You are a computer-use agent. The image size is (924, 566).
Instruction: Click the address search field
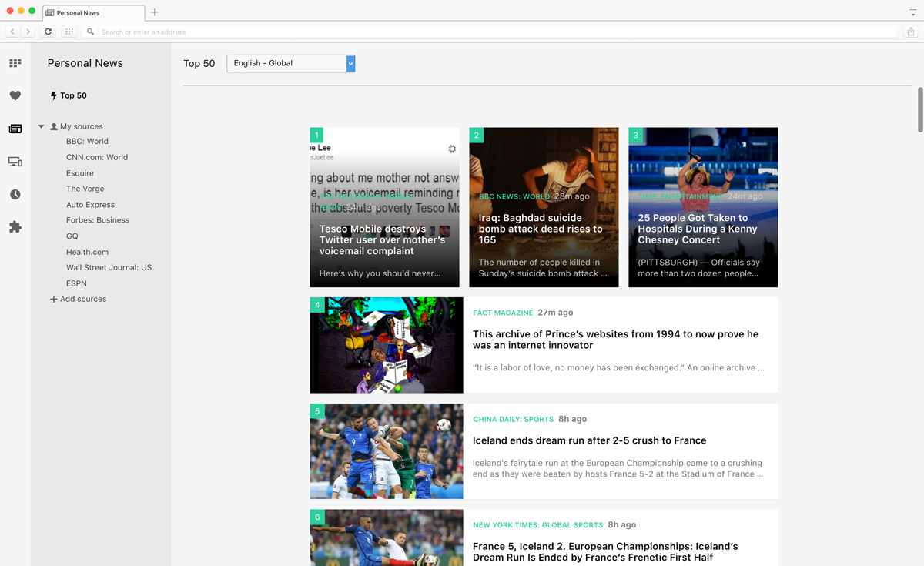click(x=493, y=32)
